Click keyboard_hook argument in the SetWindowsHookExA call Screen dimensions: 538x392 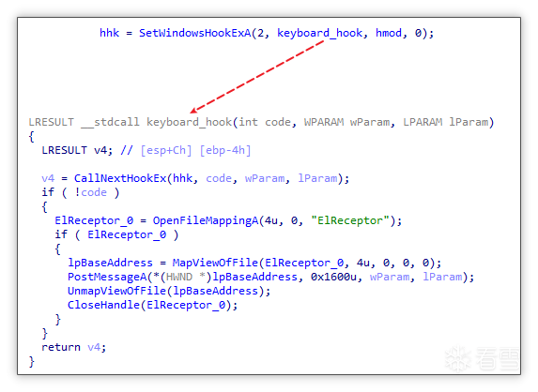coord(319,33)
